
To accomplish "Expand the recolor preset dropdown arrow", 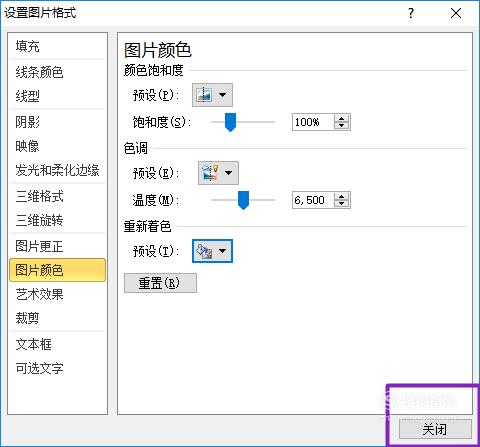I will [x=222, y=251].
